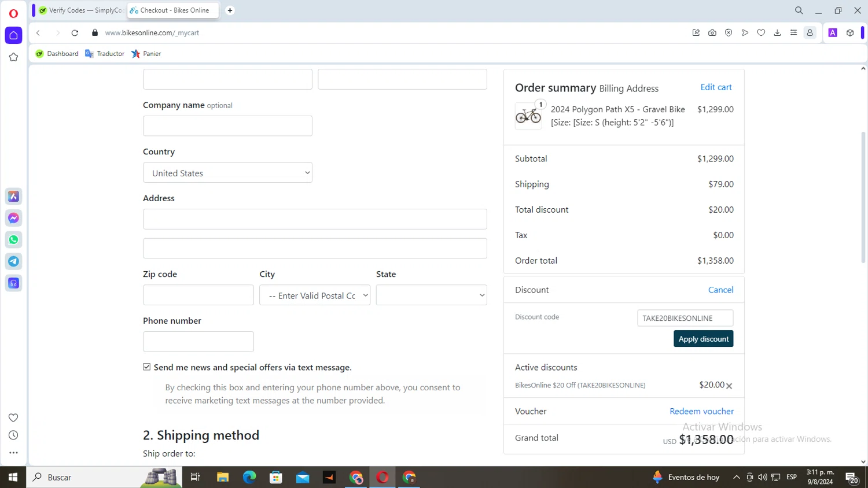Click the taskbar Buscar search box
This screenshot has width=868, height=488.
pyautogui.click(x=104, y=477)
